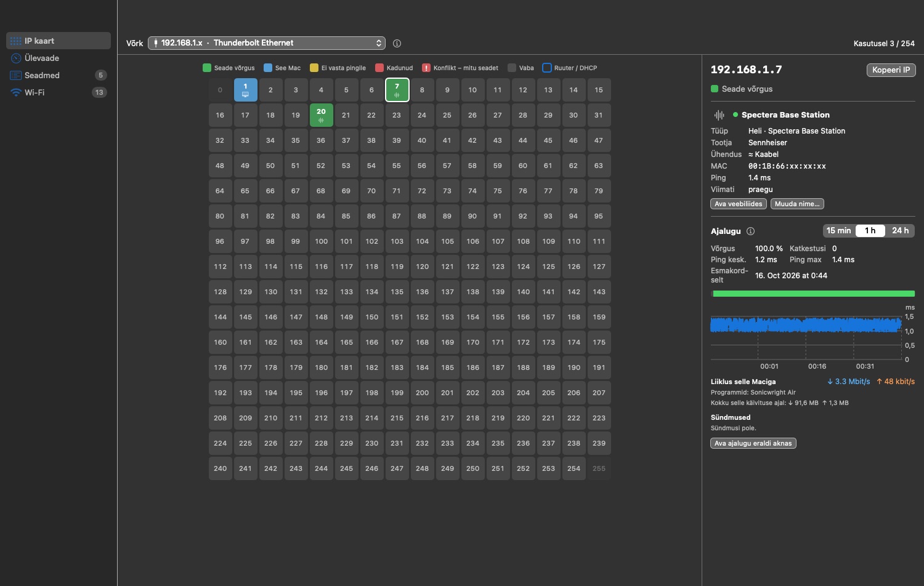Viewport: 924px width, 586px height.
Task: Click the green availability bar under Esmakordselt
Action: pos(813,294)
